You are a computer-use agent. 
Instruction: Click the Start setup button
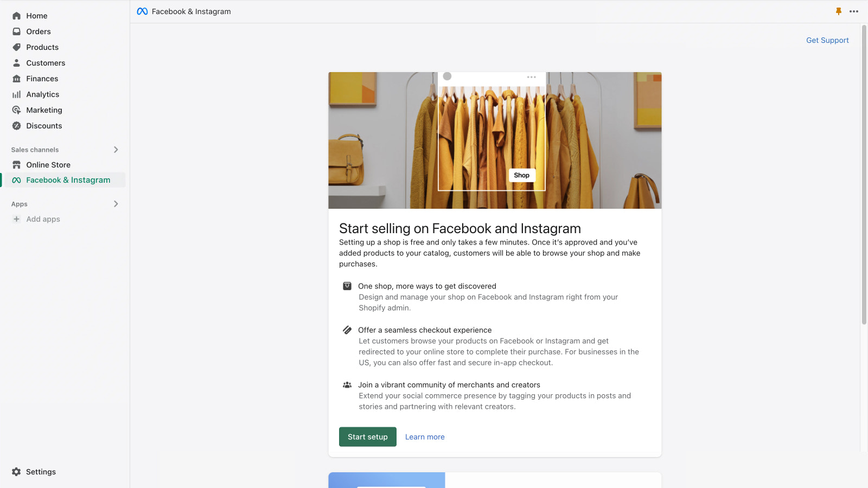tap(367, 436)
